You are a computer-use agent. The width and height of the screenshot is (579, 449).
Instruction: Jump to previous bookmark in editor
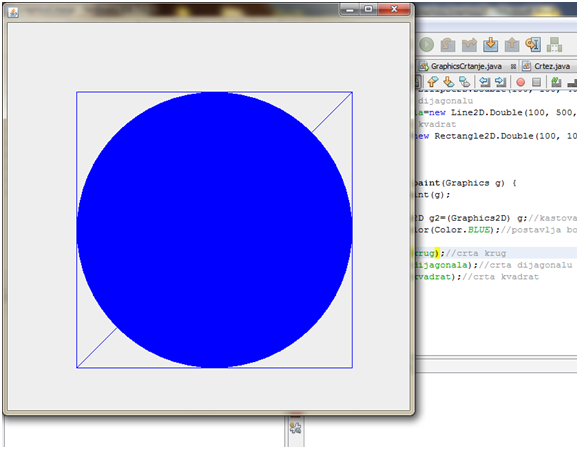tap(432, 82)
